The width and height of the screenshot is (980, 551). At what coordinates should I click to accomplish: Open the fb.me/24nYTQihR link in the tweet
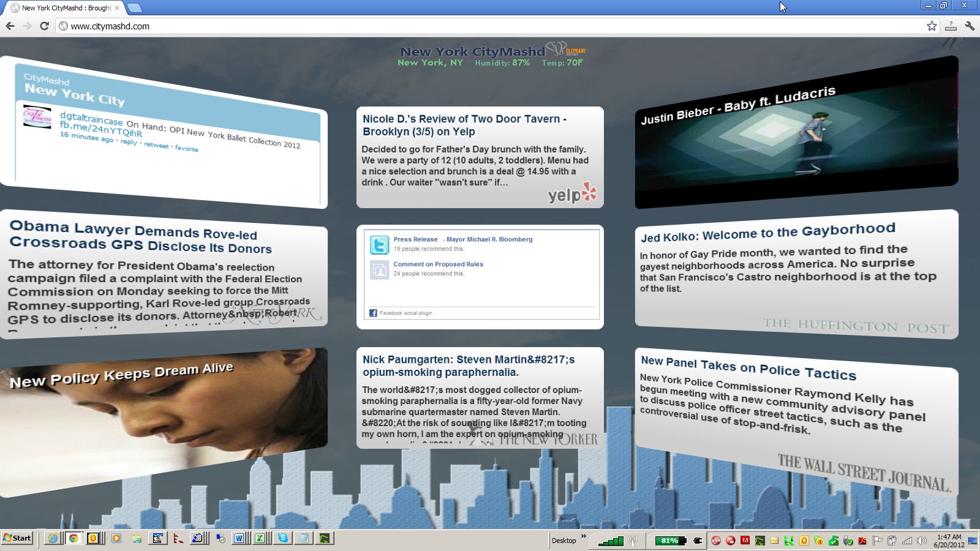coord(101,129)
